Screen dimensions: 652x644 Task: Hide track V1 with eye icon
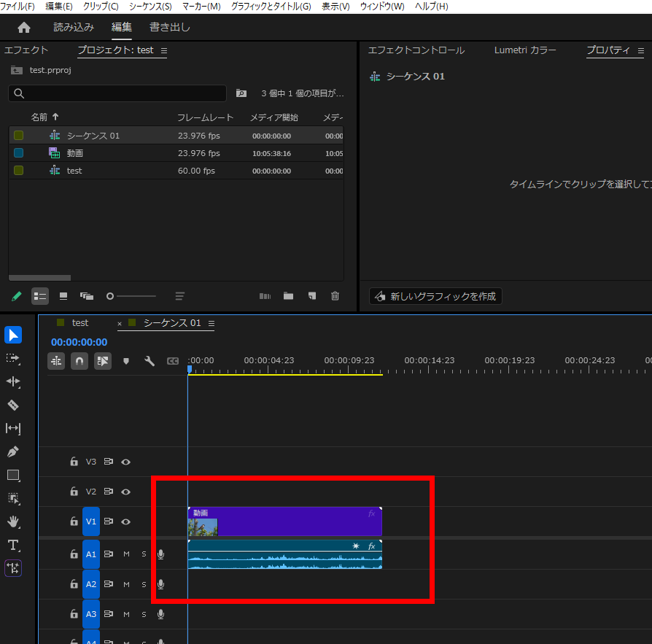click(x=126, y=521)
